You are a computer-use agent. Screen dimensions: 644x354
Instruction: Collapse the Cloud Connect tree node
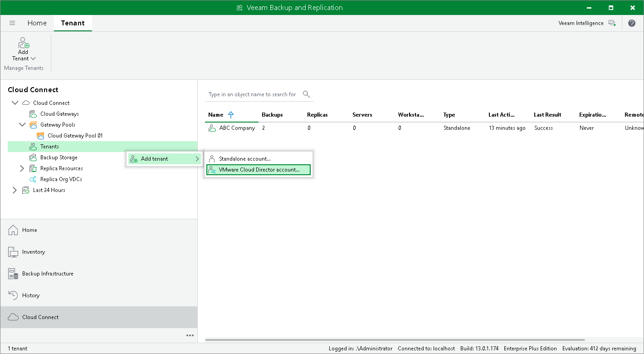(x=15, y=103)
